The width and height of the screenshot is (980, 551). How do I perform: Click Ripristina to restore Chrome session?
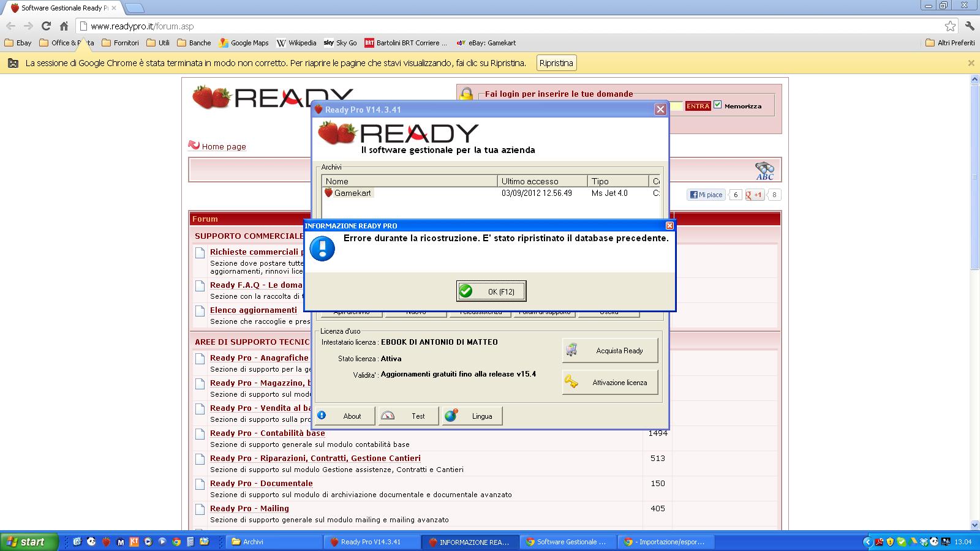(x=556, y=63)
